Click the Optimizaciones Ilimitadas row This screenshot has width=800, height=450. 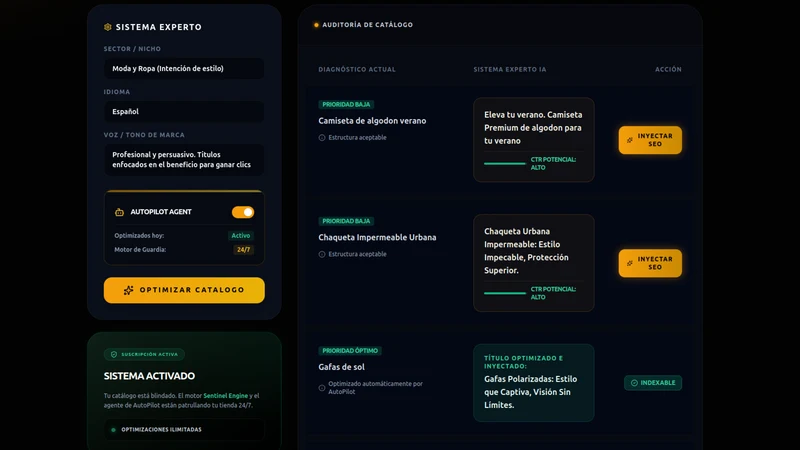click(184, 430)
